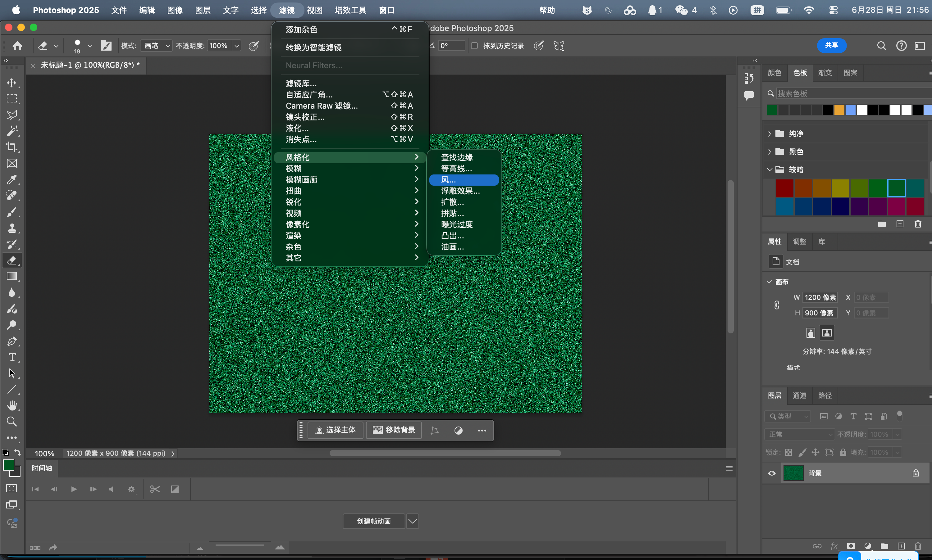Toggle layer filter on/off switch

[x=899, y=416]
